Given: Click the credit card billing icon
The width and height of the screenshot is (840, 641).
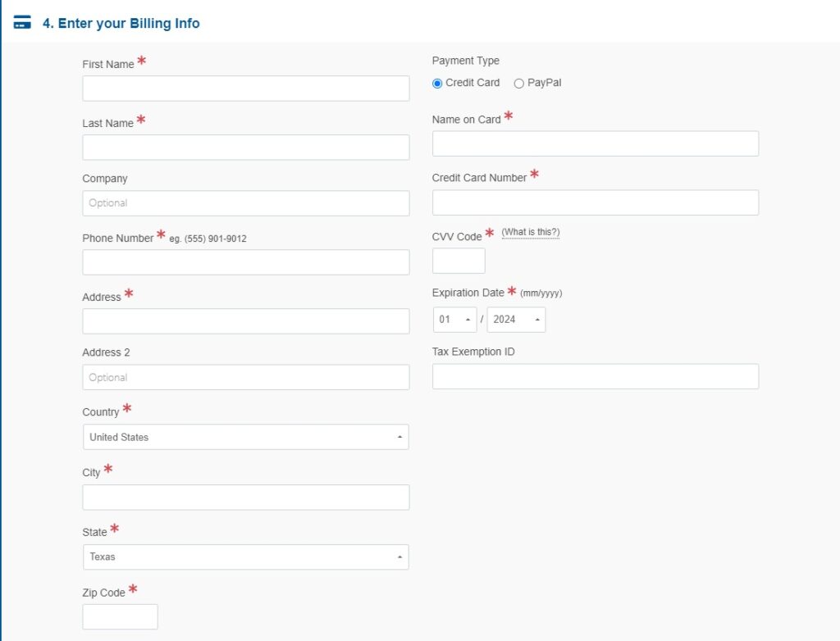Looking at the screenshot, I should tap(22, 22).
